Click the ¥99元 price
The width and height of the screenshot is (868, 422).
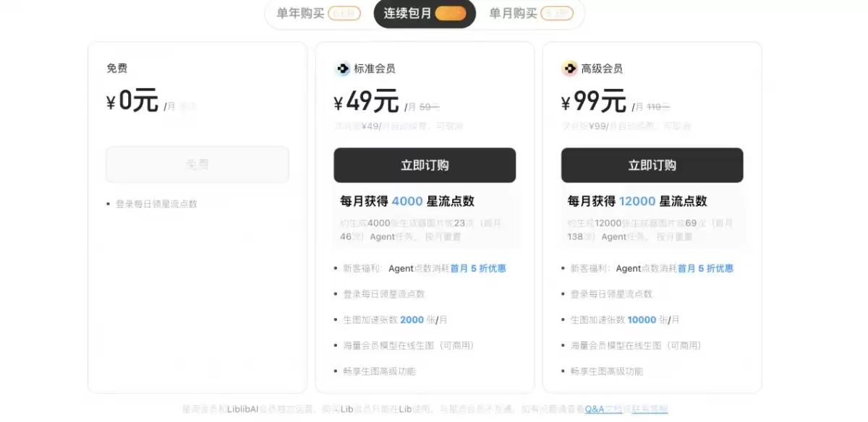[x=595, y=103]
